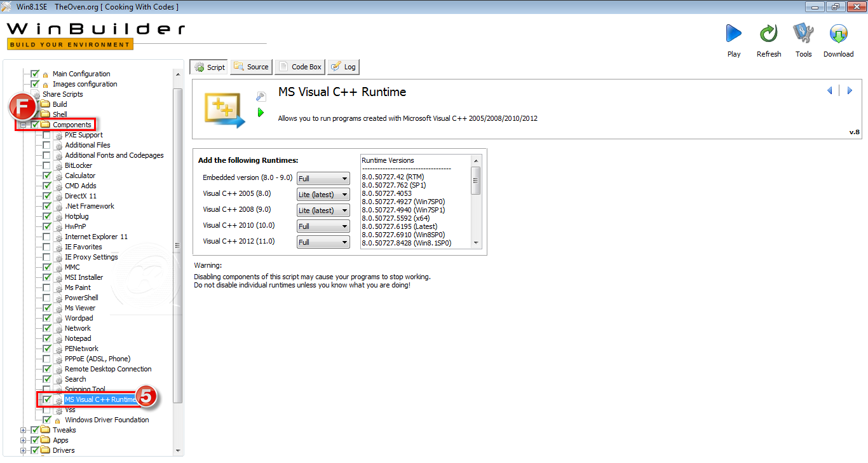868x463 pixels.
Task: Click the folder icon of Shell
Action: 45,114
